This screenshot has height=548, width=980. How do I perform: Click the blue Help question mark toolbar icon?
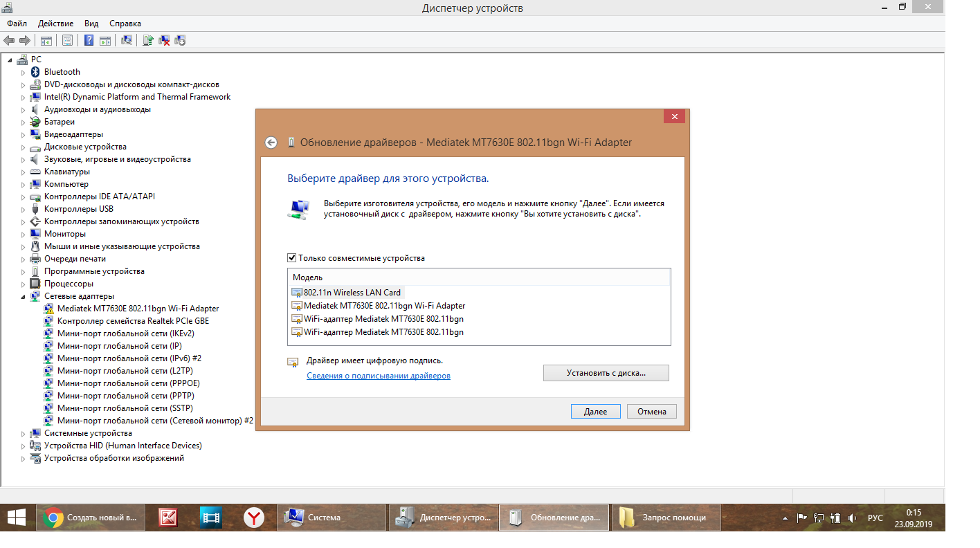pyautogui.click(x=89, y=41)
